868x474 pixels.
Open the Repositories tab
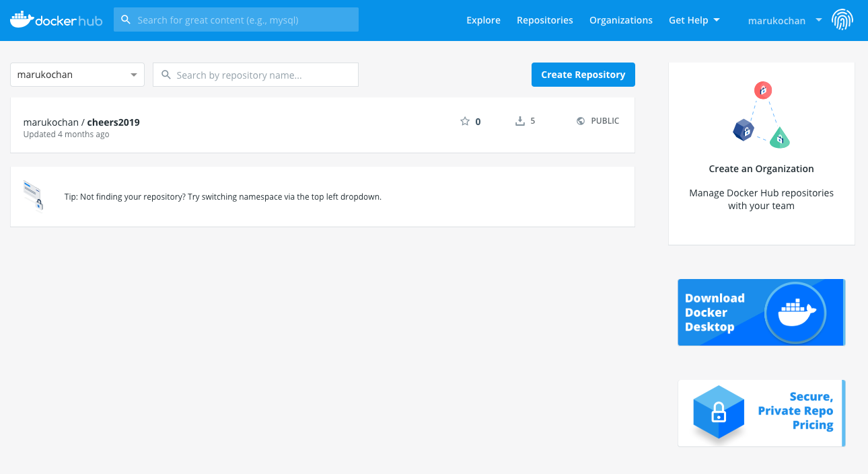coord(544,20)
